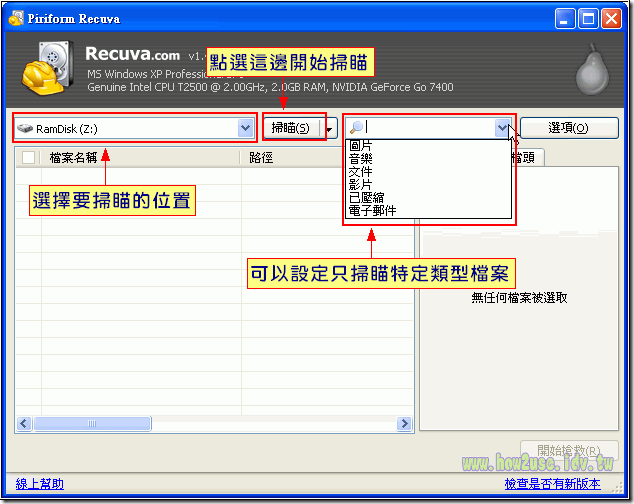
Task: Select 已壓縮 from the filter list
Action: pyautogui.click(x=428, y=197)
